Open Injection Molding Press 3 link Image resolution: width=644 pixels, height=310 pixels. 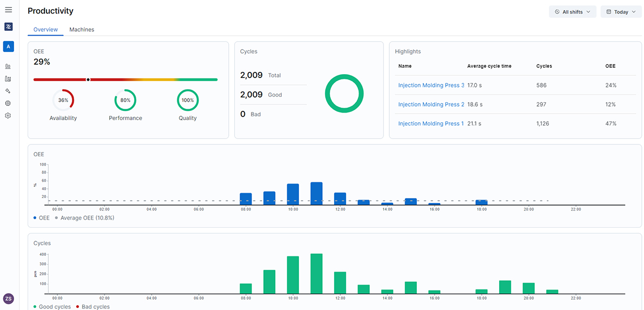(431, 85)
